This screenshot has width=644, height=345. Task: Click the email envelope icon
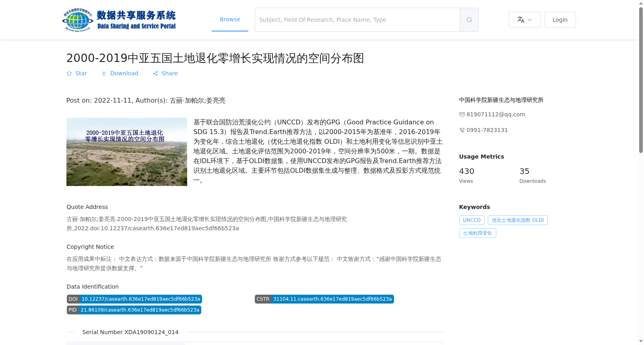[x=462, y=114]
